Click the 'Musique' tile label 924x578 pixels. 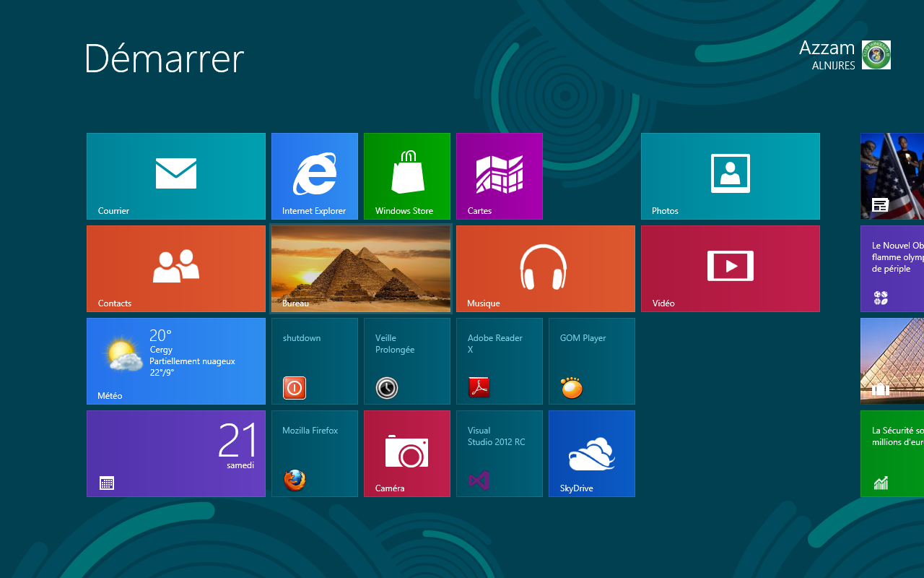tap(484, 303)
